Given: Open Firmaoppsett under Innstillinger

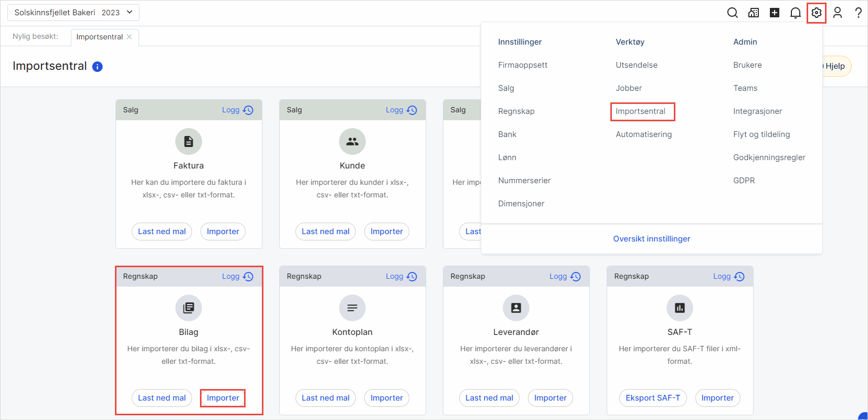Looking at the screenshot, I should click(x=522, y=65).
